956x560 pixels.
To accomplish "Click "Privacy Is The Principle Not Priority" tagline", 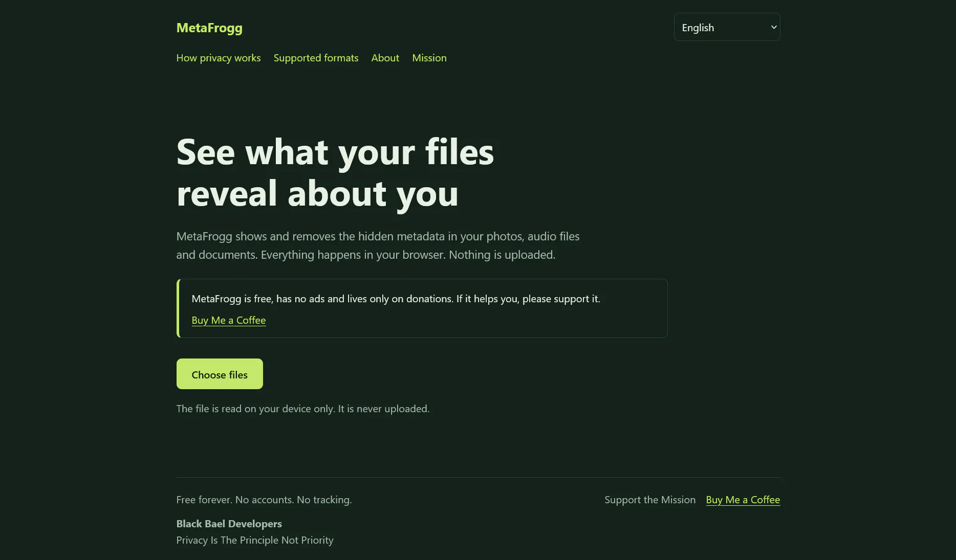I will click(x=255, y=540).
